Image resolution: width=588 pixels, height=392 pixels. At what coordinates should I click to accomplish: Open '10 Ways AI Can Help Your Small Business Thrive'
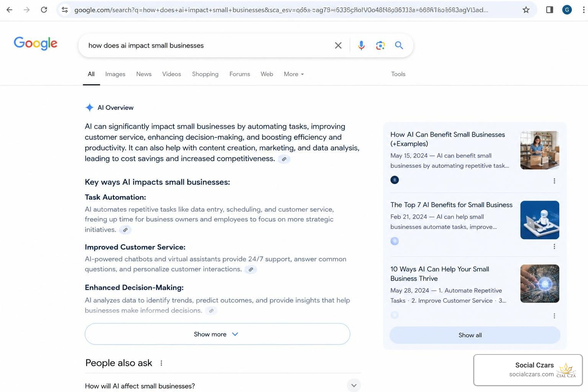coord(439,274)
